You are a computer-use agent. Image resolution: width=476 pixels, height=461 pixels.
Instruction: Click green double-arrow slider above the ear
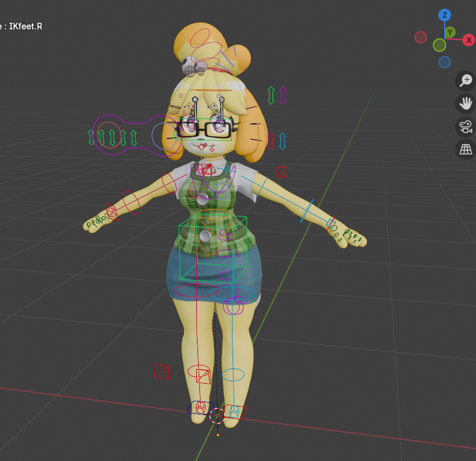(271, 95)
